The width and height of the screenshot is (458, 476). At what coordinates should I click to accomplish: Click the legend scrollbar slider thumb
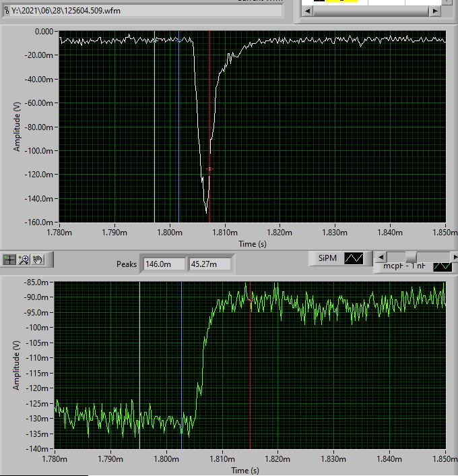(x=411, y=257)
